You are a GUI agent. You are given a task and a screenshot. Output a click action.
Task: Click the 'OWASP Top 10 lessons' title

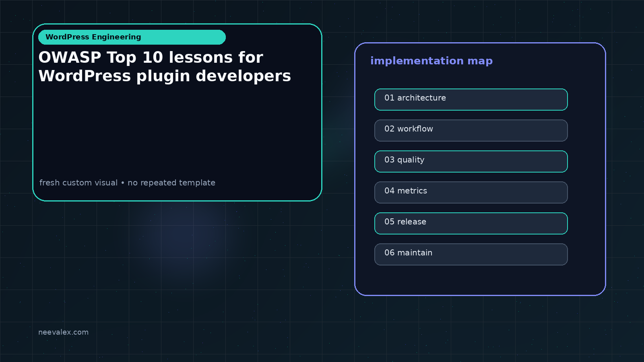point(165,67)
